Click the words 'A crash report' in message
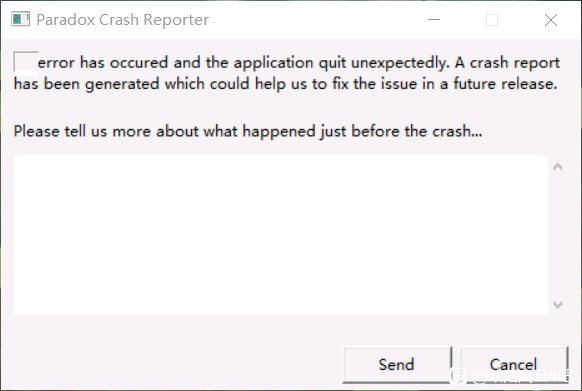Image resolution: width=582 pixels, height=391 pixels. [x=507, y=62]
